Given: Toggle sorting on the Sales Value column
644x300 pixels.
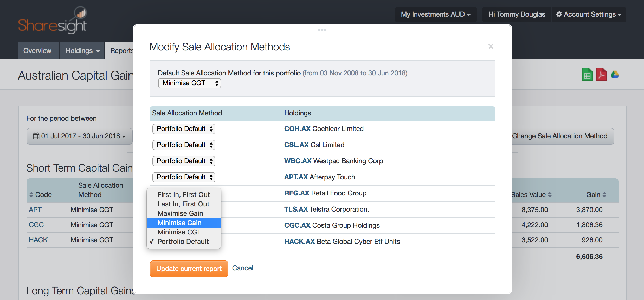Looking at the screenshot, I should pyautogui.click(x=550, y=194).
